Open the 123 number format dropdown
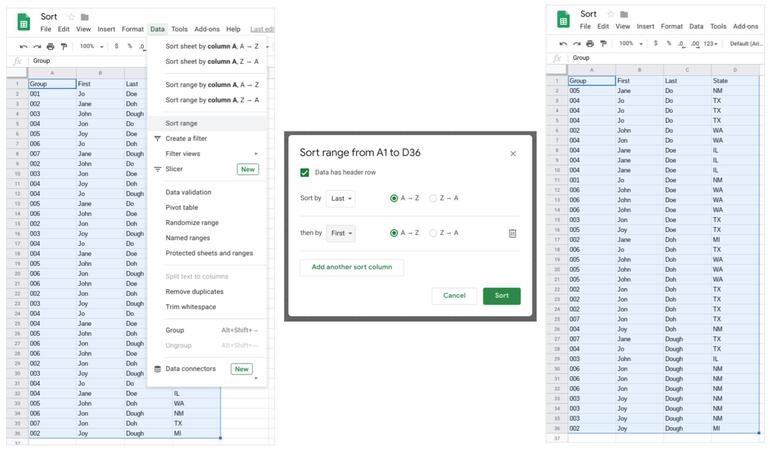 point(711,44)
